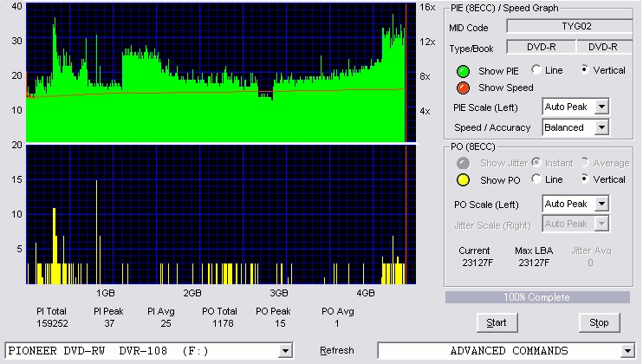Image resolution: width=643 pixels, height=364 pixels.
Task: Click inside the yellow PO graph
Action: coord(221,214)
